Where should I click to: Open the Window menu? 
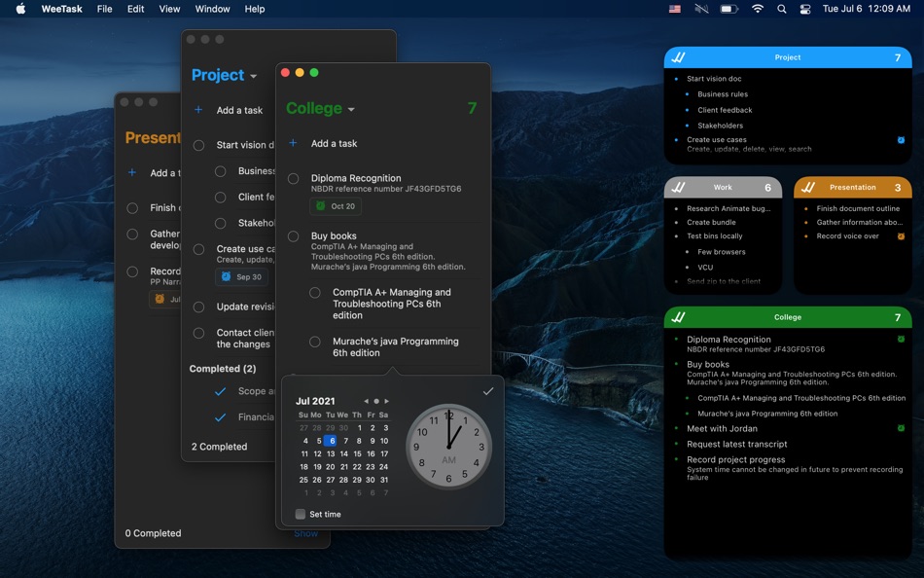point(212,9)
